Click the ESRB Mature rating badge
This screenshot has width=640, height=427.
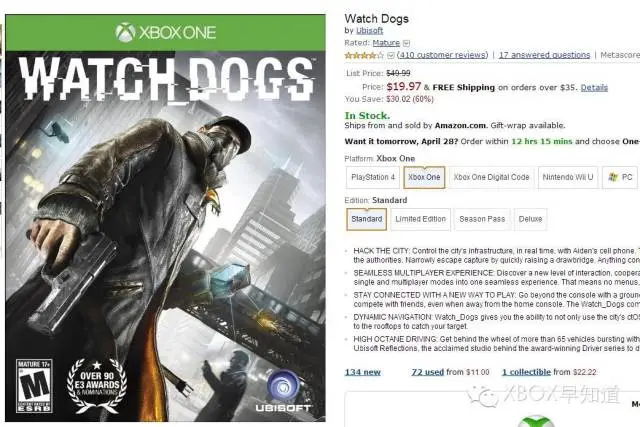click(x=34, y=386)
